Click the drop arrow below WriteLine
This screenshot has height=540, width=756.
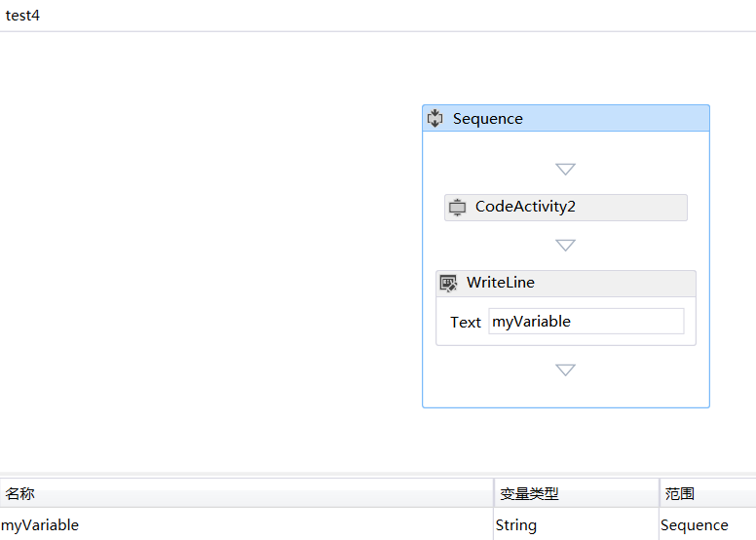(x=566, y=369)
